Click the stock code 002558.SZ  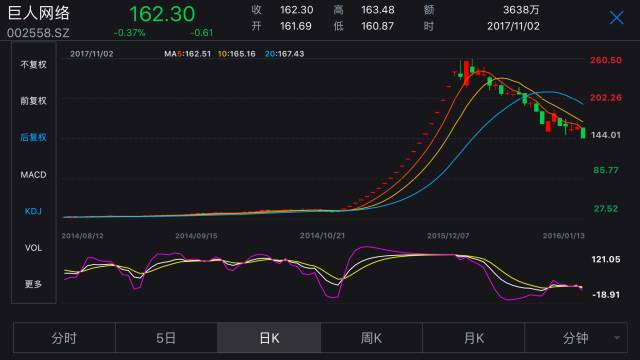click(38, 33)
